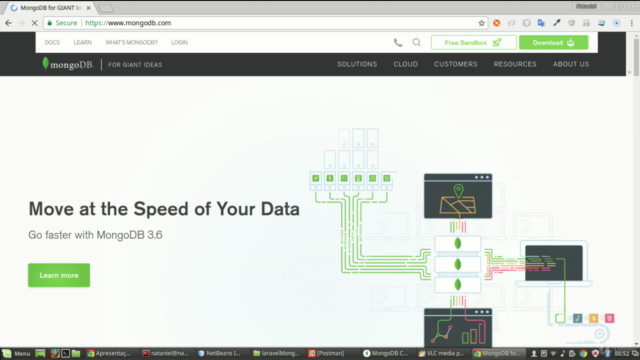Switch to laravelMong... folder in taskbar
Screen dimensions: 640x360
277,353
